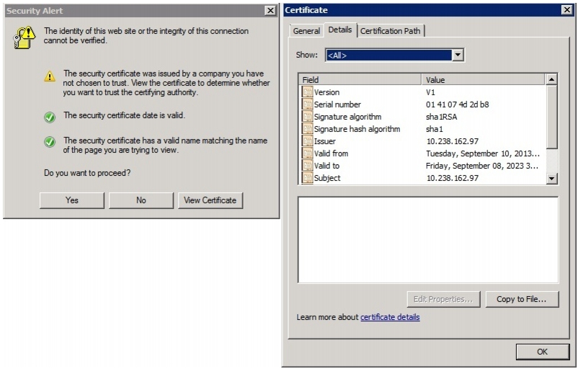
Task: Click serial value 01 41 07 4d 2d b8
Action: pyautogui.click(x=458, y=104)
